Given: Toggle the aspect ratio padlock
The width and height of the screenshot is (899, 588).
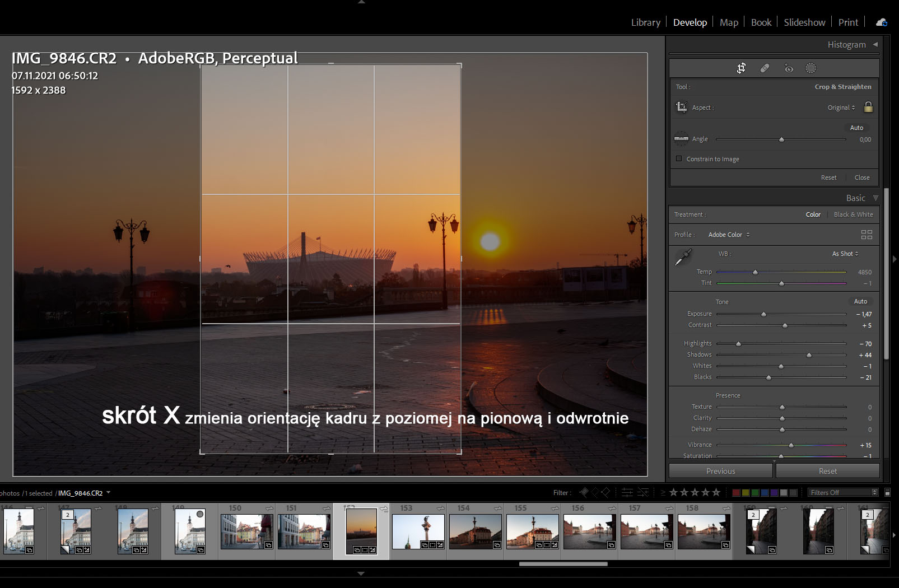Looking at the screenshot, I should (x=868, y=107).
